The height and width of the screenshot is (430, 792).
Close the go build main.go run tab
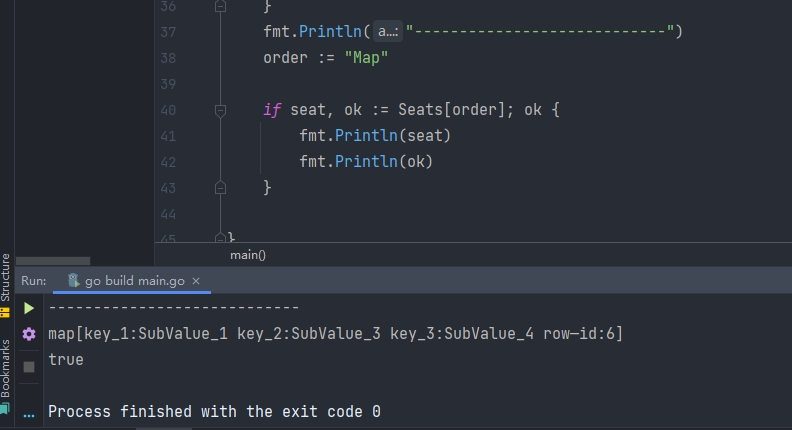pos(196,282)
